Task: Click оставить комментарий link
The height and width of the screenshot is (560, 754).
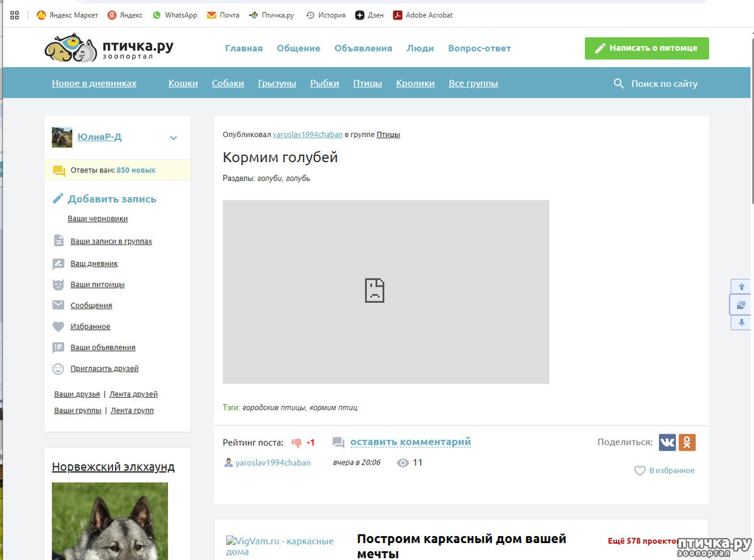Action: (410, 442)
